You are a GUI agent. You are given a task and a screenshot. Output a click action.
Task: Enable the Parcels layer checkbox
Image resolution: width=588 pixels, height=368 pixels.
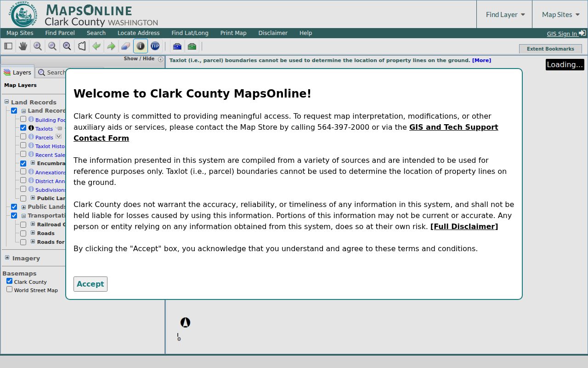(x=23, y=137)
